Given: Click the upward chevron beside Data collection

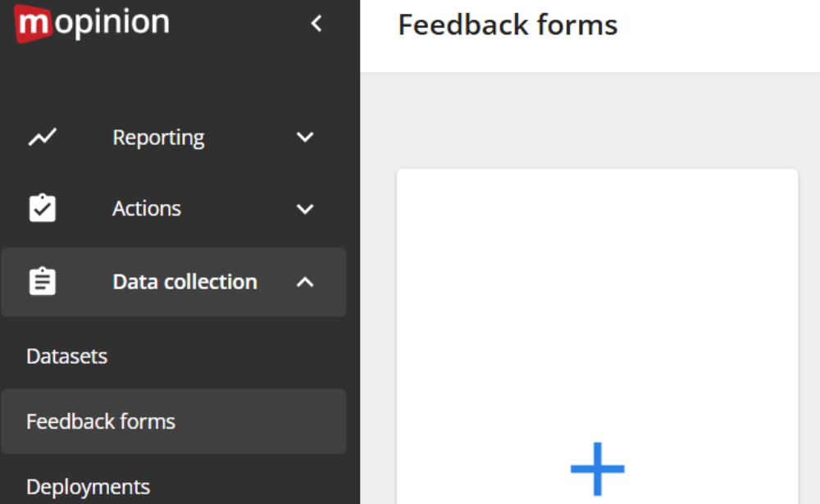Looking at the screenshot, I should coord(305,281).
